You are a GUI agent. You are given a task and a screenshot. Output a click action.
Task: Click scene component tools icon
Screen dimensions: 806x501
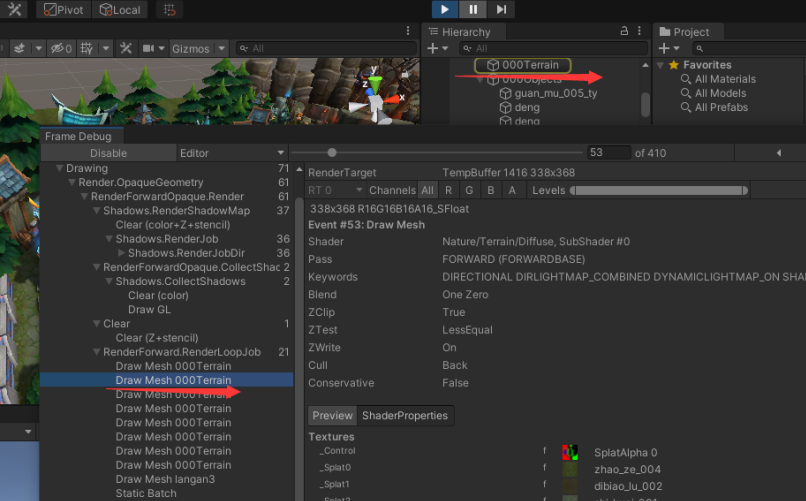point(126,49)
